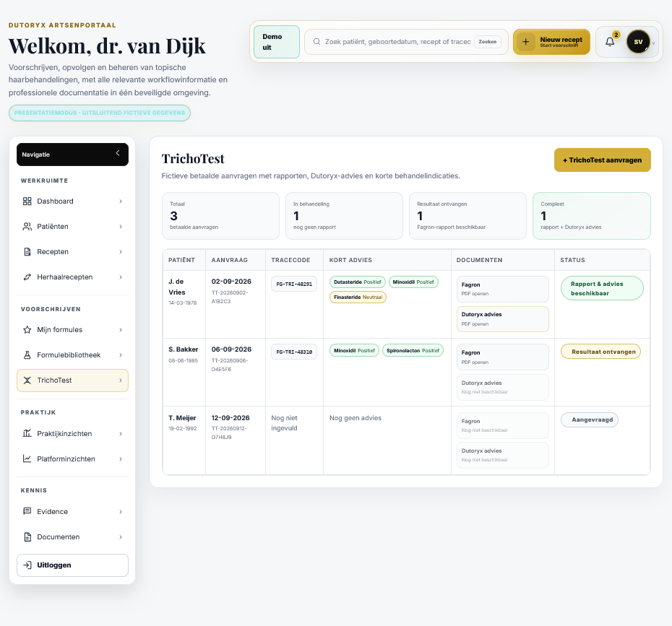
Task: Click the TrichoTest aanvragen button
Action: coord(602,160)
